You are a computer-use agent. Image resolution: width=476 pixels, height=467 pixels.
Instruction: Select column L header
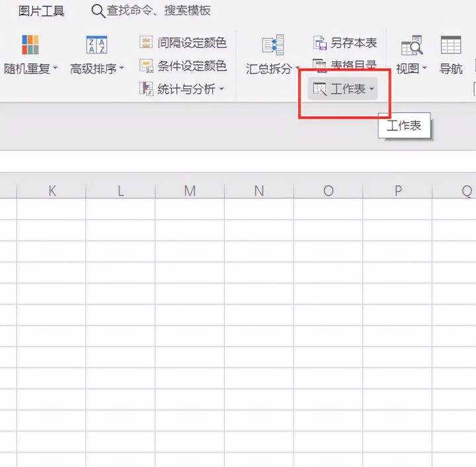120,191
